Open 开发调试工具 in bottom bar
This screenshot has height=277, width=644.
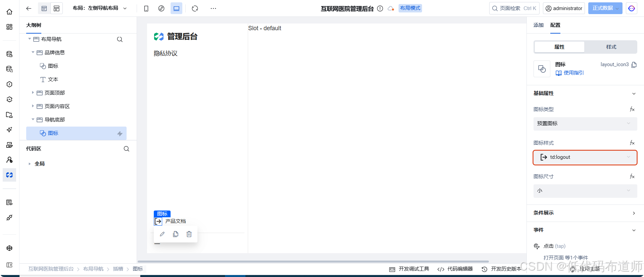coord(409,269)
